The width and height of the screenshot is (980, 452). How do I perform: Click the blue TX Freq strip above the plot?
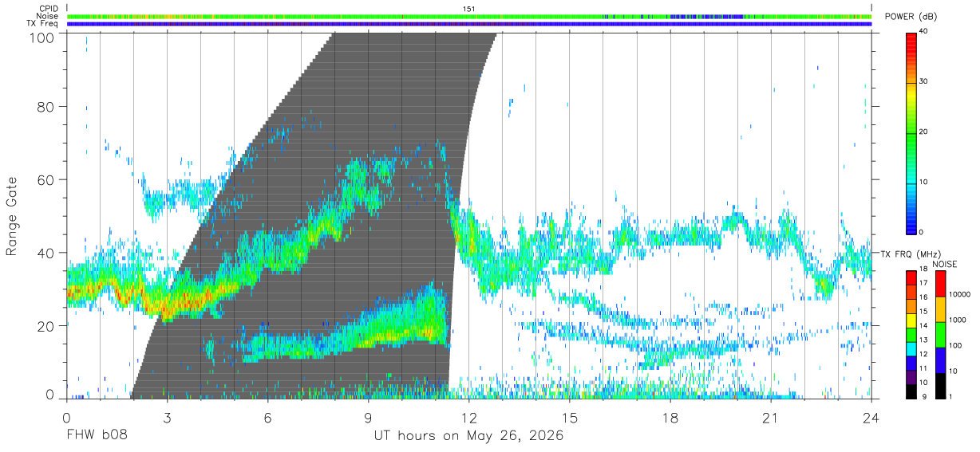(x=469, y=24)
